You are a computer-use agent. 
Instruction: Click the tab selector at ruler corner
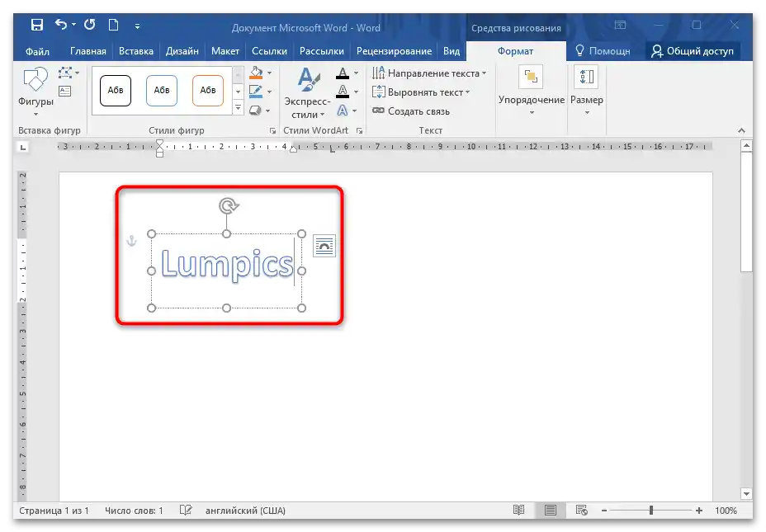click(x=23, y=147)
